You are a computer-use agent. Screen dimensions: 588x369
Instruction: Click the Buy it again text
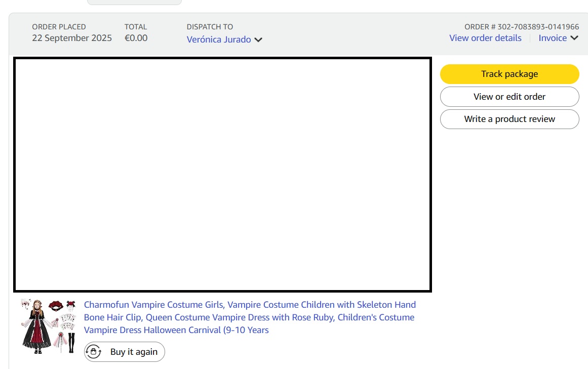(x=134, y=352)
